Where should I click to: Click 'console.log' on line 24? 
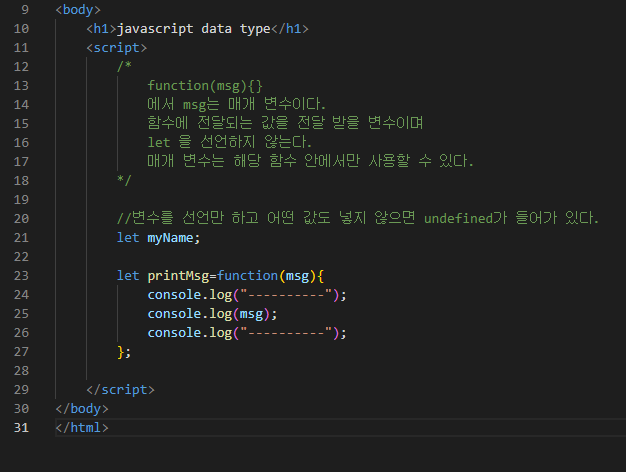(x=190, y=295)
